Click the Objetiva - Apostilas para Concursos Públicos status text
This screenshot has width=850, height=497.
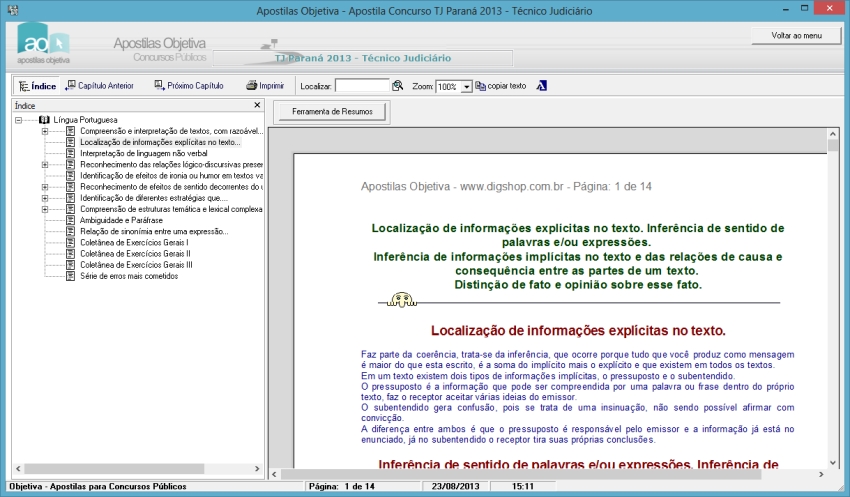[x=98, y=486]
